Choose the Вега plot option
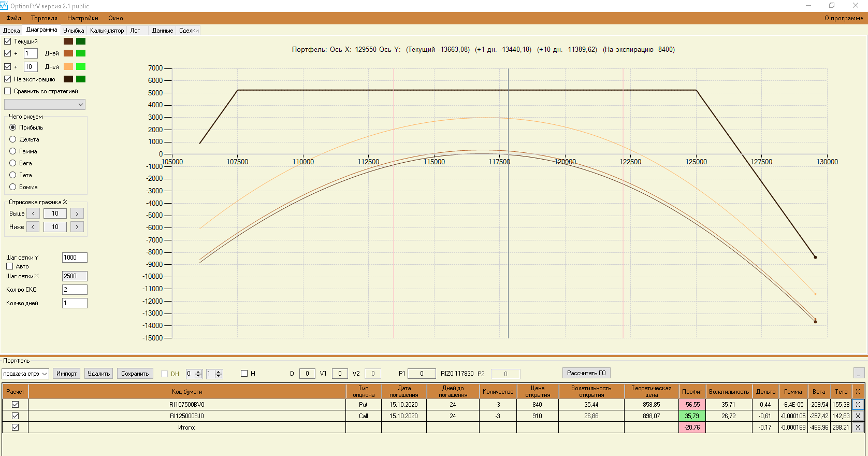This screenshot has height=456, width=868. point(13,163)
